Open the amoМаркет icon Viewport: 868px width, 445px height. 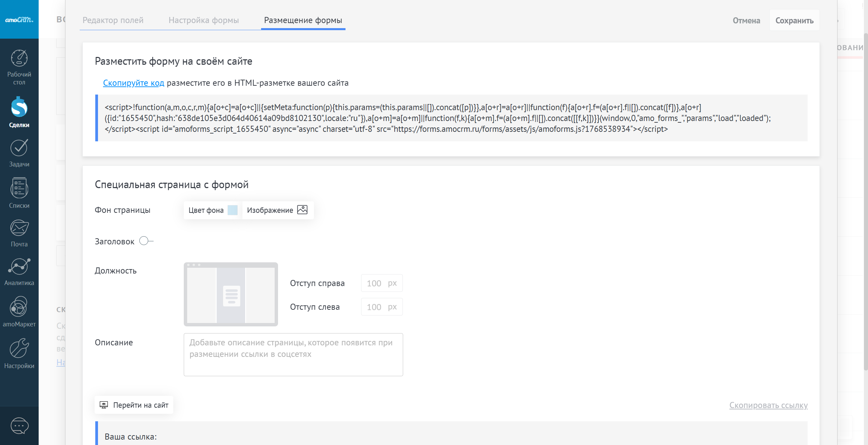click(19, 307)
